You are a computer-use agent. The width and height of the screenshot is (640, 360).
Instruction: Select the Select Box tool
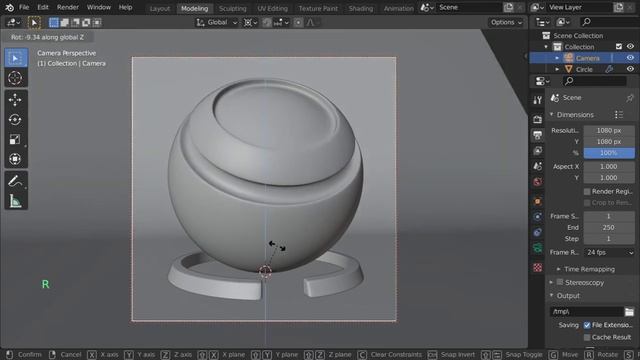(x=15, y=58)
